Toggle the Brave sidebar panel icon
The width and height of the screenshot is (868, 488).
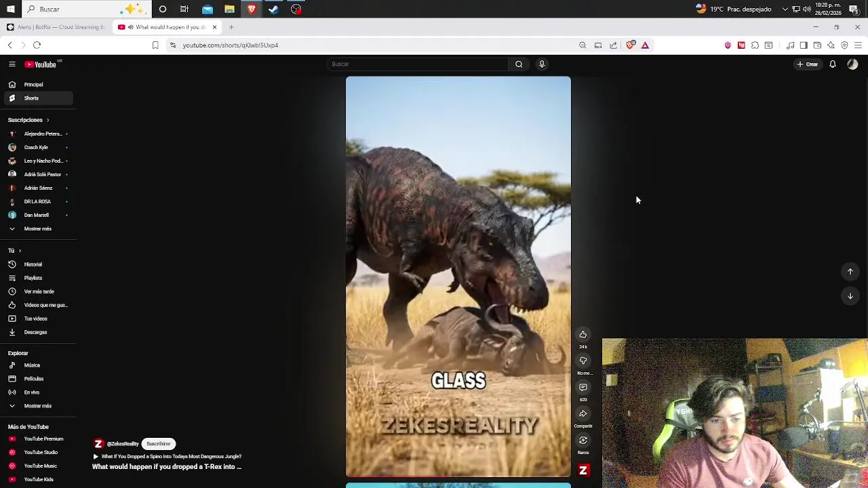pyautogui.click(x=804, y=45)
